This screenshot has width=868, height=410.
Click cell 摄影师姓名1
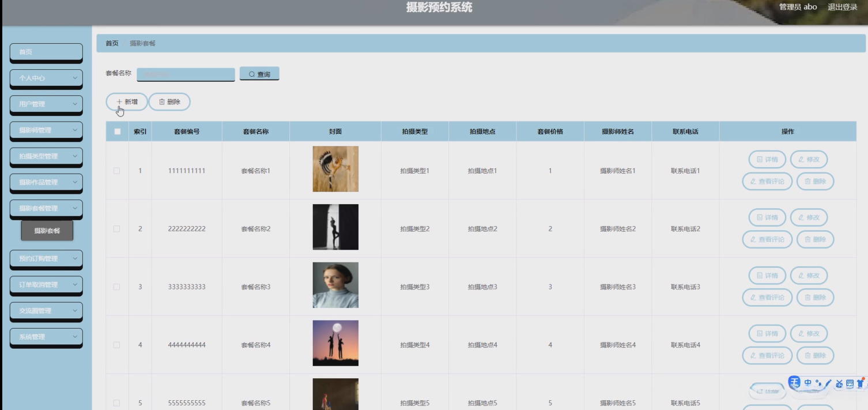(x=618, y=171)
